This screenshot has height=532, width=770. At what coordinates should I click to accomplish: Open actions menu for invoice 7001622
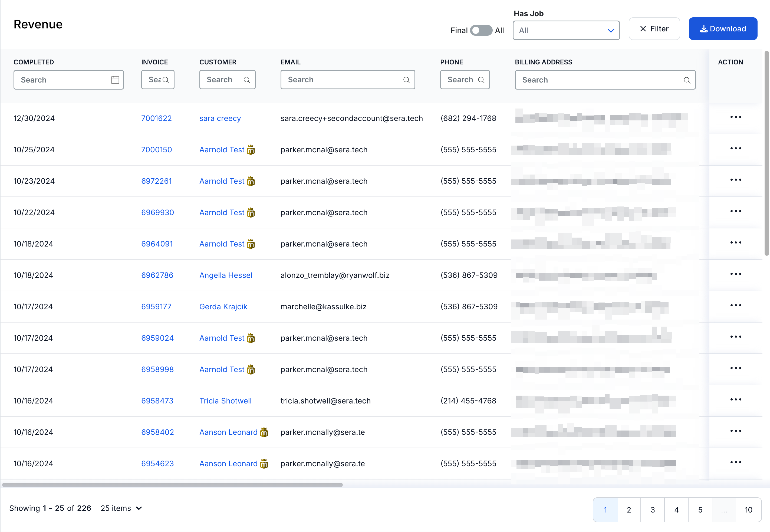[735, 117]
